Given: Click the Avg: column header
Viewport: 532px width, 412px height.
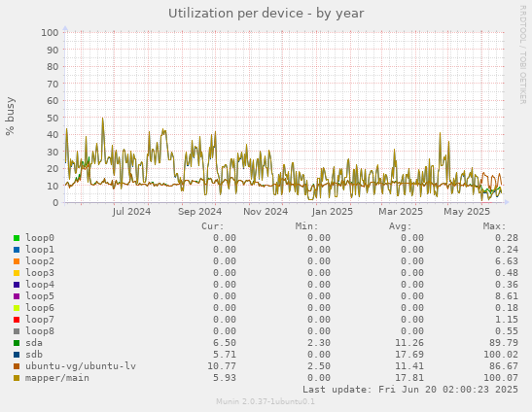Looking at the screenshot, I should (401, 226).
